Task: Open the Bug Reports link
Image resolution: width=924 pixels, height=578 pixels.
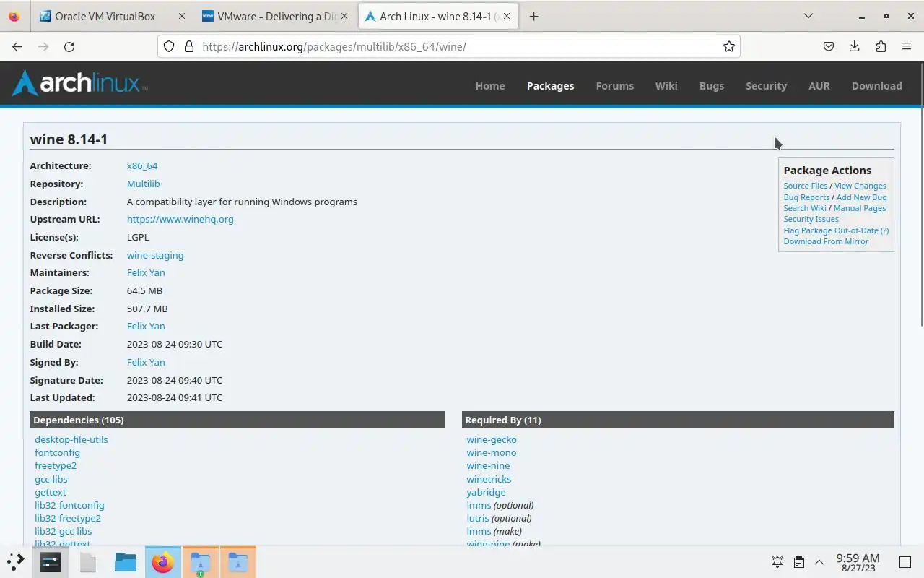Action: (806, 197)
